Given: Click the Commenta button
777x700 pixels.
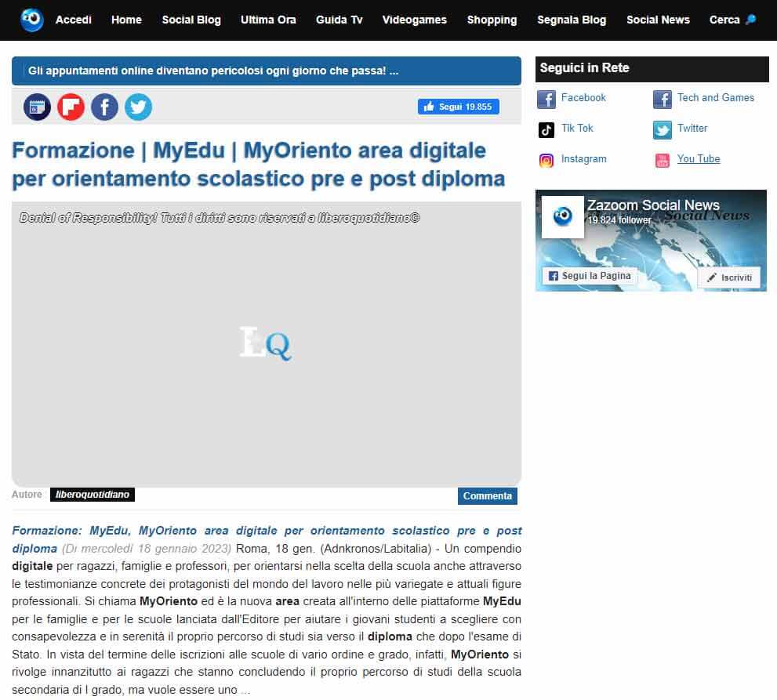Looking at the screenshot, I should pos(487,496).
